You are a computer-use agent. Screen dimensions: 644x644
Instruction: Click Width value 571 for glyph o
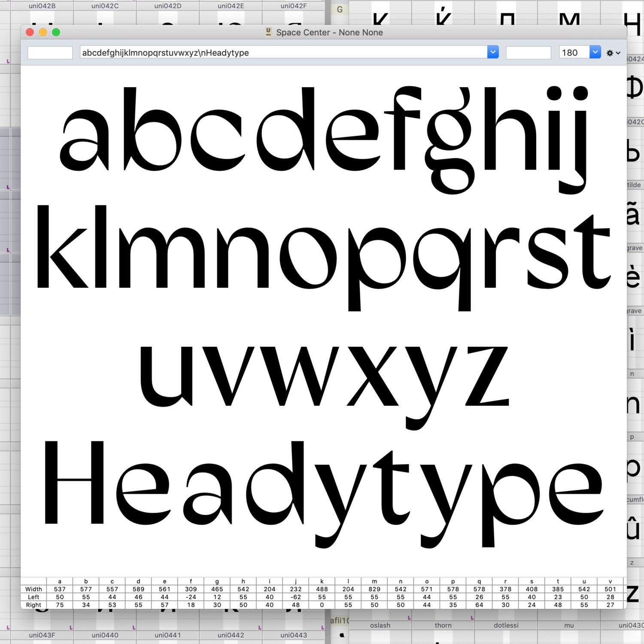point(427,589)
